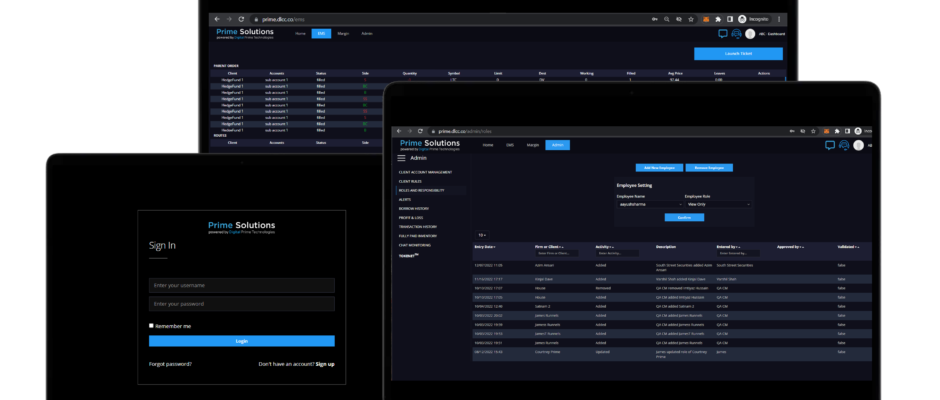Click the Enter your username field
Screen dimensions: 940x400
pos(242,285)
